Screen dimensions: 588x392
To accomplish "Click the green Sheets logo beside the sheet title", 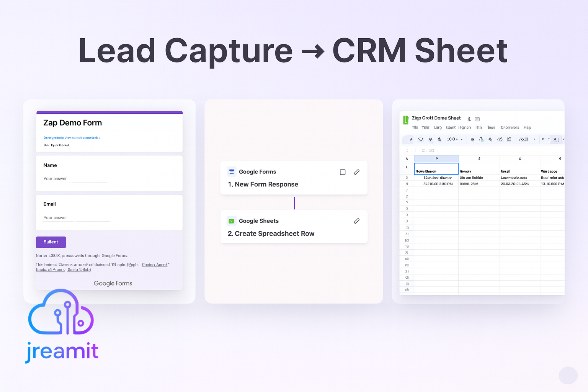I will click(x=406, y=119).
